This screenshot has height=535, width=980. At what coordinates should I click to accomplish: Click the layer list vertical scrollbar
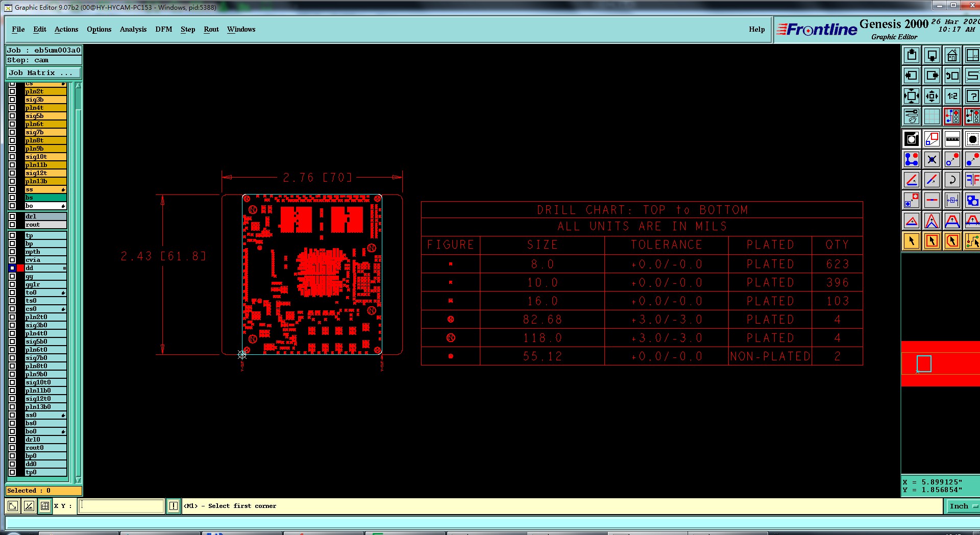tap(78, 282)
